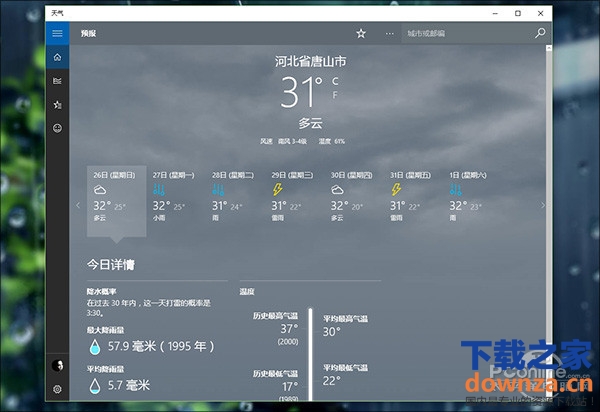Pin location with the star icon

[361, 34]
